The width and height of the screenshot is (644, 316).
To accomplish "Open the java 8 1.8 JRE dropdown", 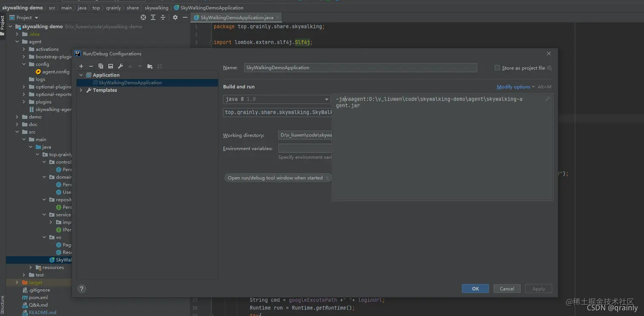I will click(x=277, y=99).
